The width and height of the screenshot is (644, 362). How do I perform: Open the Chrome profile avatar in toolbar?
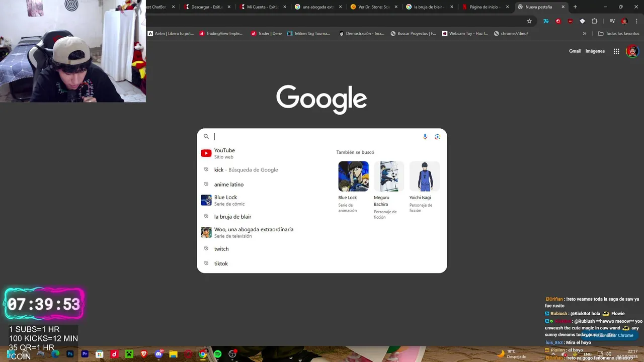(624, 21)
